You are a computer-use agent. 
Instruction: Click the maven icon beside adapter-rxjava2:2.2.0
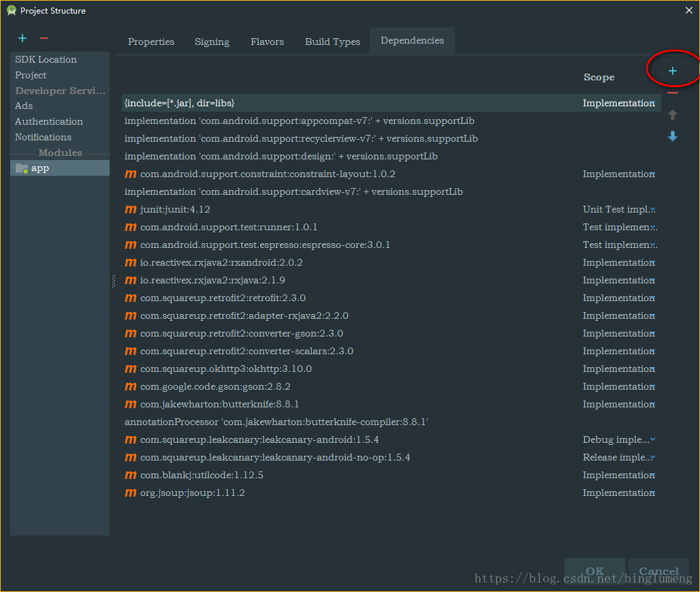[x=130, y=315]
